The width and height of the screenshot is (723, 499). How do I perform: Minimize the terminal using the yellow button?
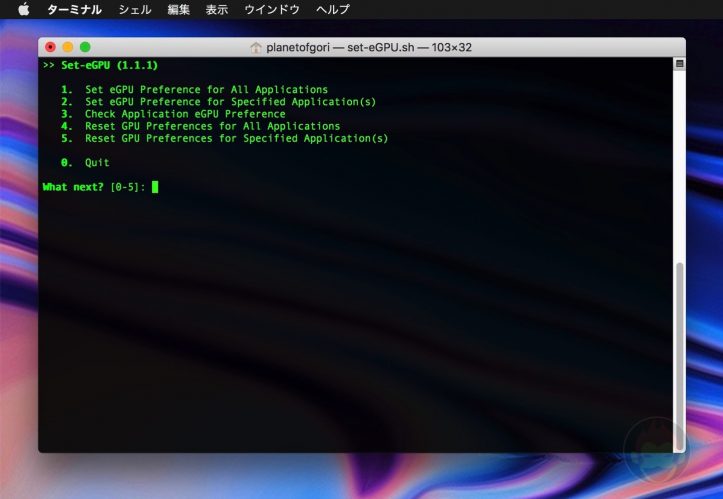coord(68,47)
